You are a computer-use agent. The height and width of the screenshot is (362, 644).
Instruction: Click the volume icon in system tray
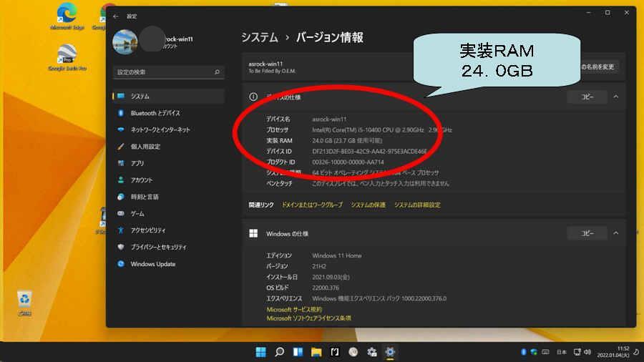click(587, 352)
